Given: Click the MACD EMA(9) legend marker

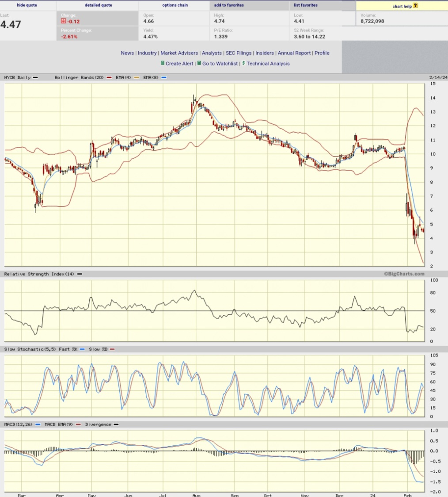Looking at the screenshot, I should 78,424.
